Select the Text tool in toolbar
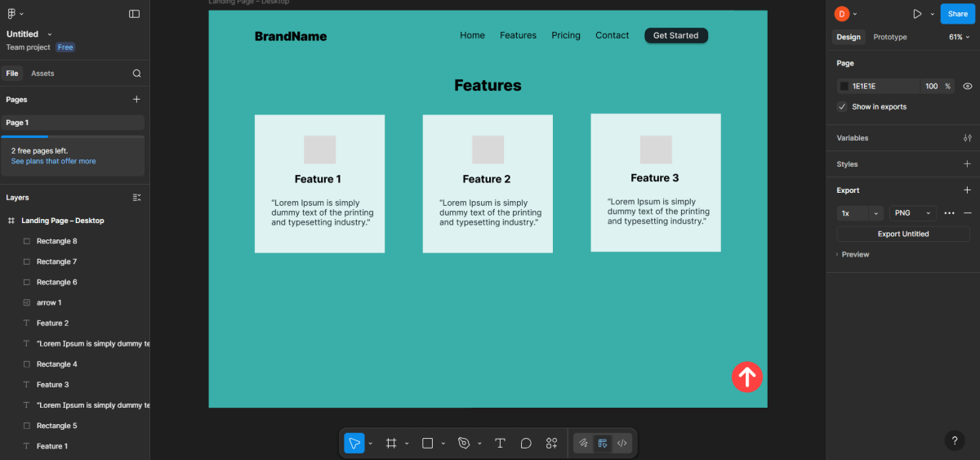 pyautogui.click(x=500, y=443)
